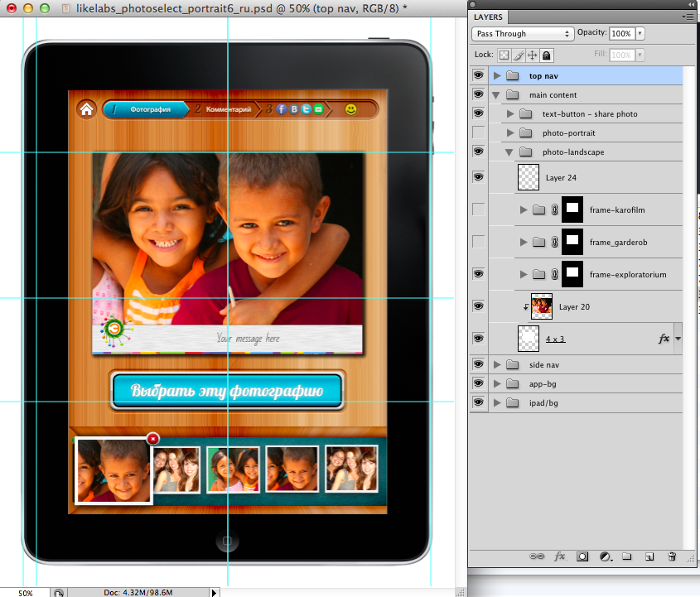Hide the top nav group

478,75
